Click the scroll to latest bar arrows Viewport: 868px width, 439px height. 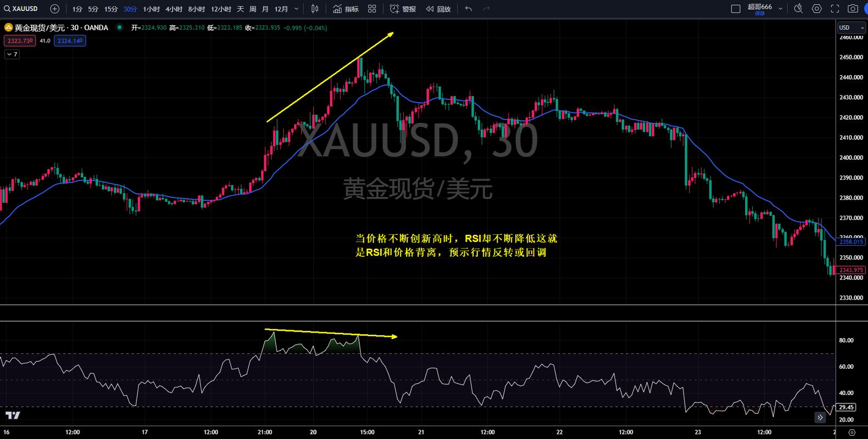tap(820, 418)
